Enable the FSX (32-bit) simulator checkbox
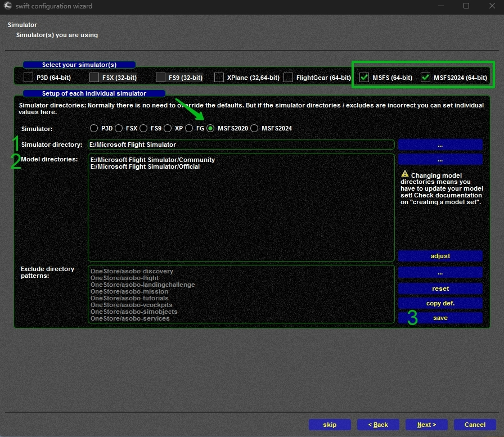Viewport: 504px width, 437px height. tap(94, 78)
